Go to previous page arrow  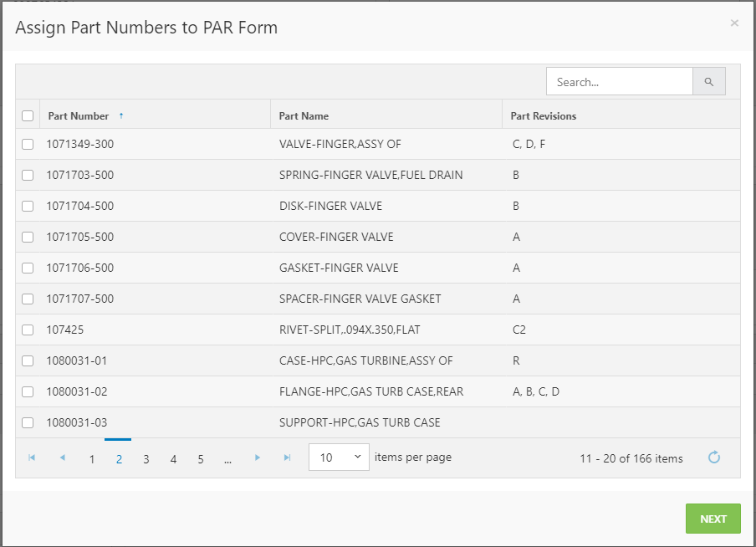pyautogui.click(x=62, y=458)
